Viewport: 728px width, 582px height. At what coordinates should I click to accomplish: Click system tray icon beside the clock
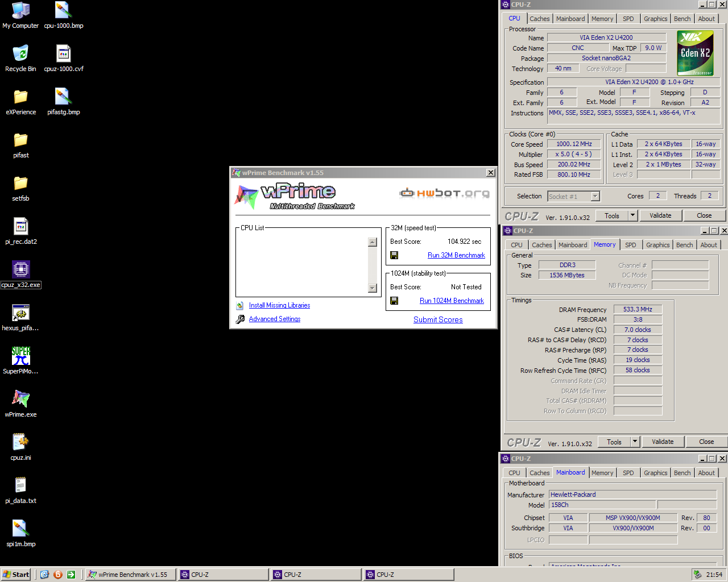point(697,575)
